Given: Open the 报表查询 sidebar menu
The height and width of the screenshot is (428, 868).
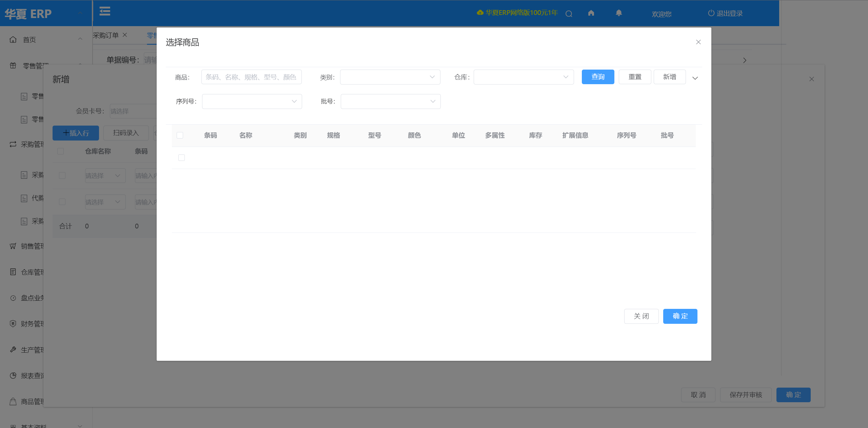Looking at the screenshot, I should [x=33, y=376].
